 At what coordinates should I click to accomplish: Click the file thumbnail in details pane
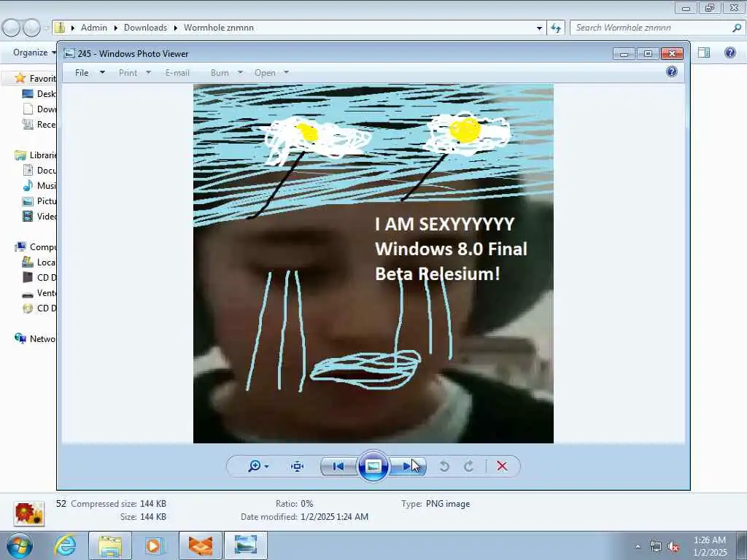coord(29,513)
